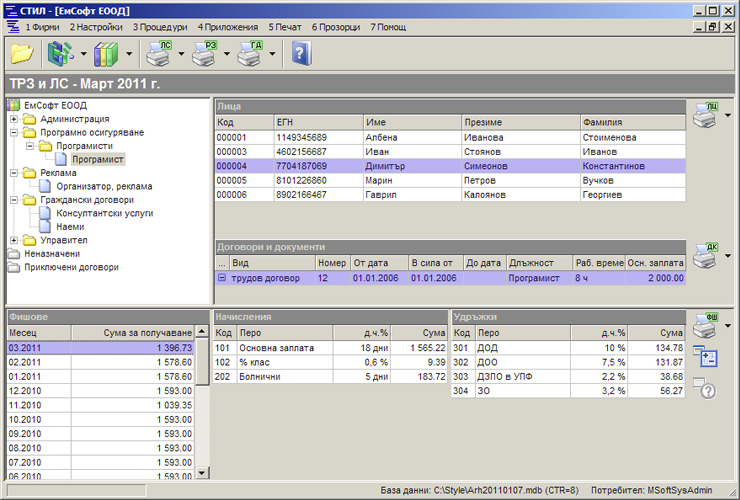Click the application icon in the menu bar
740x500 pixels.
click(x=13, y=27)
